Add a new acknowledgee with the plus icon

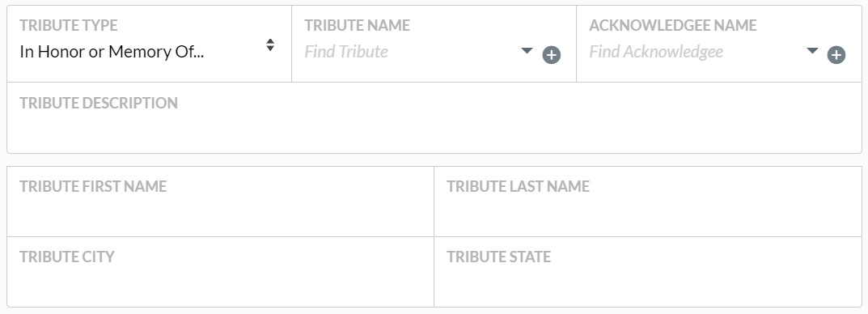tap(836, 55)
